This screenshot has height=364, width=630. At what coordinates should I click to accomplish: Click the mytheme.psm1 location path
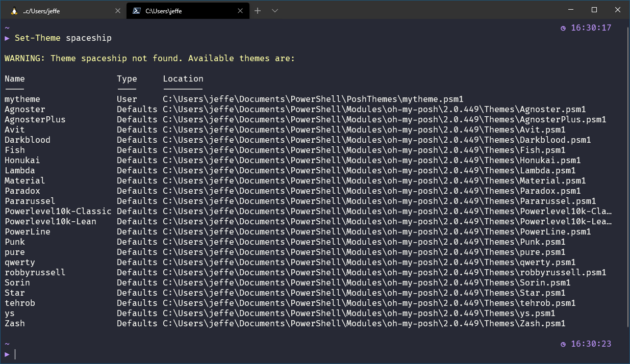tap(313, 99)
